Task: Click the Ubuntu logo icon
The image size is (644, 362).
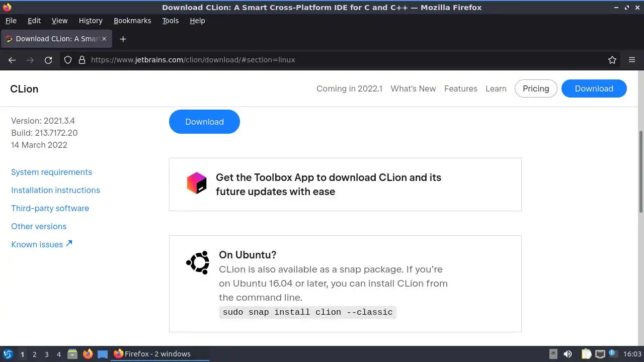Action: pyautogui.click(x=198, y=262)
